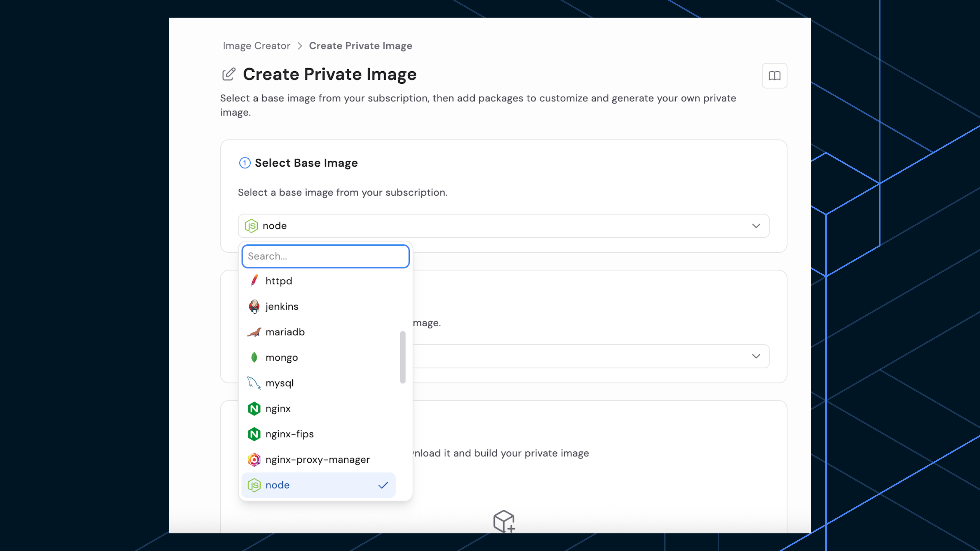Image resolution: width=980 pixels, height=551 pixels.
Task: Click Create Private Image breadcrumb
Action: coord(360,46)
